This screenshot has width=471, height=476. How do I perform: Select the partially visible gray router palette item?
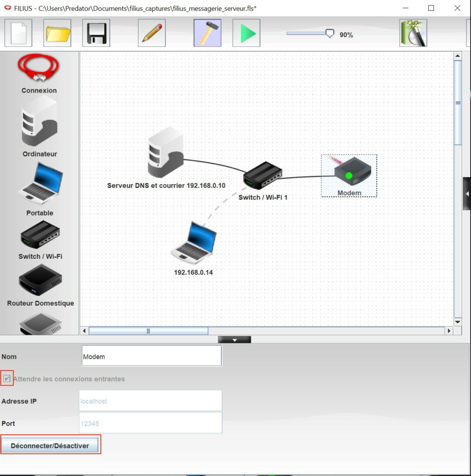pos(40,324)
